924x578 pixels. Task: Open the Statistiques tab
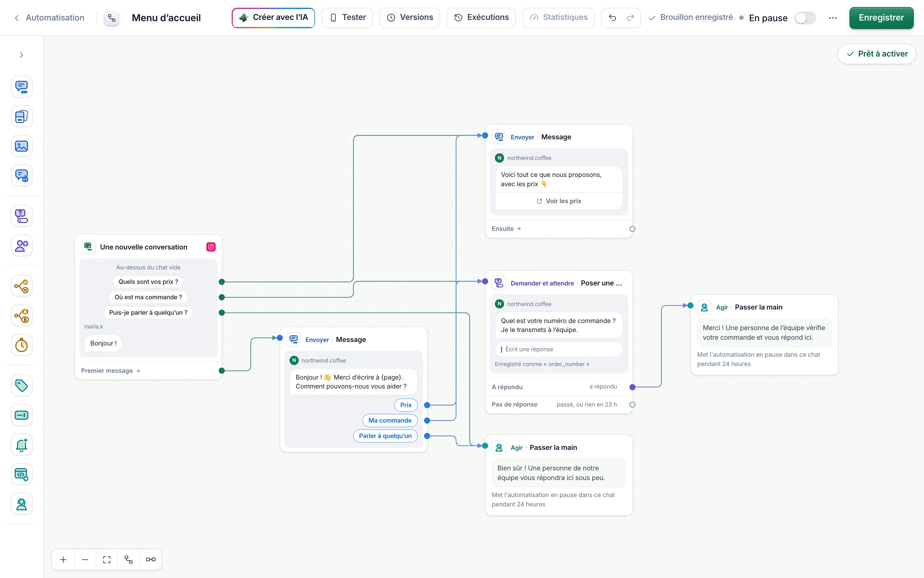point(559,18)
